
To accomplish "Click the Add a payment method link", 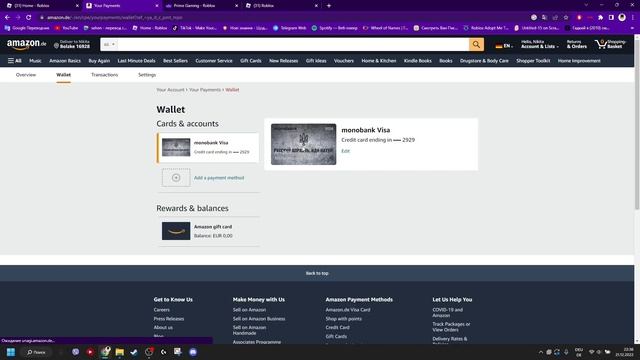I will [x=219, y=178].
